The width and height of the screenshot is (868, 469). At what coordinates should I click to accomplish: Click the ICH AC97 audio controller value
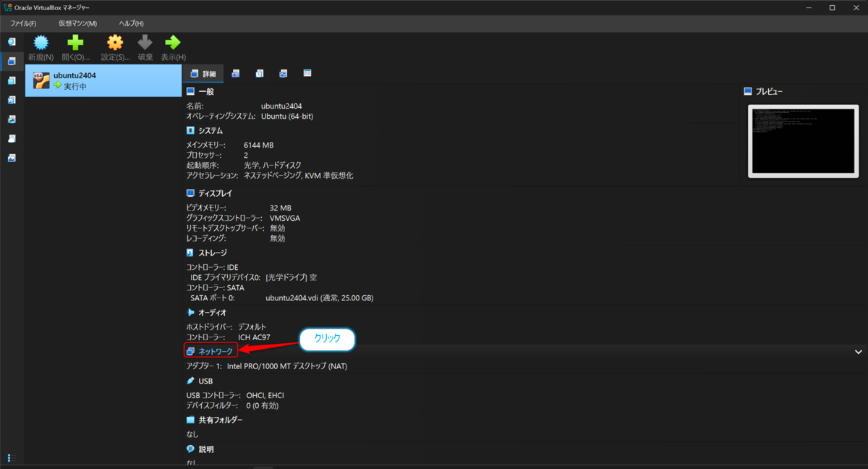(x=254, y=337)
